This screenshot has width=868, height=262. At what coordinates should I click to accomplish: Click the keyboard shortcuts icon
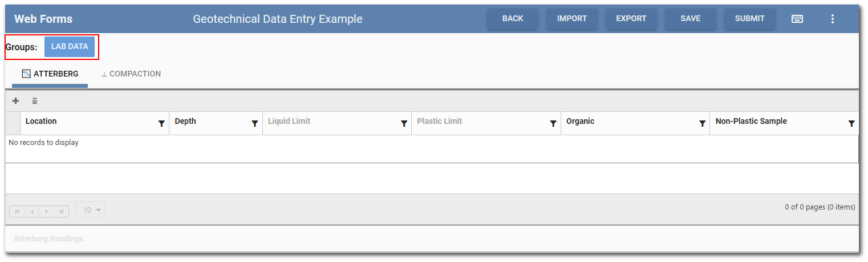(x=797, y=19)
